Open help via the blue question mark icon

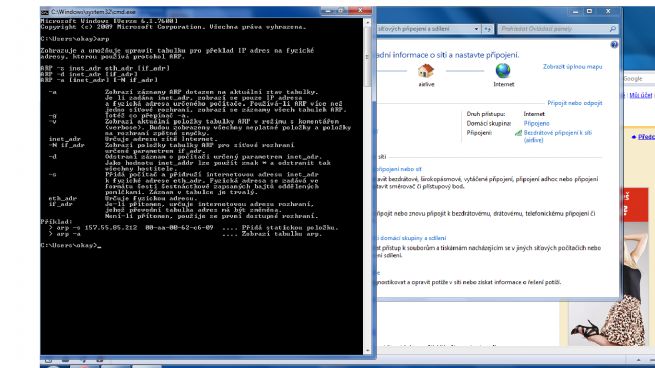coord(614,45)
